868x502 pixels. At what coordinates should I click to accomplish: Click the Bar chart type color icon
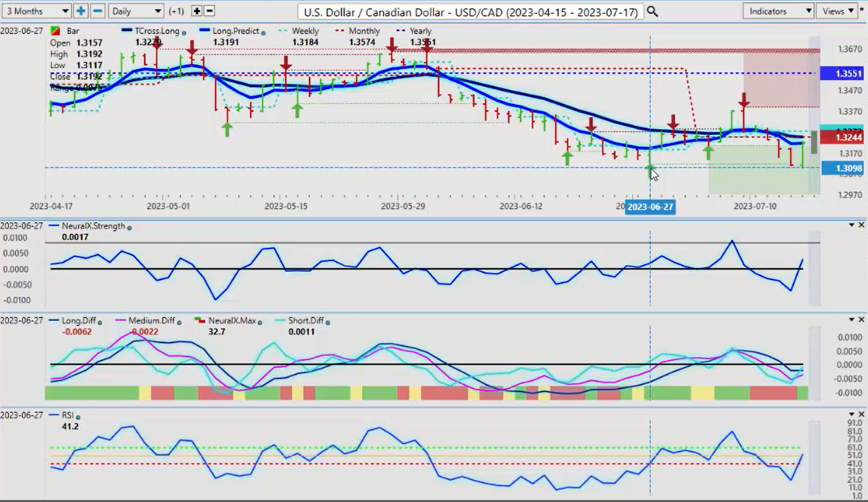pos(55,31)
